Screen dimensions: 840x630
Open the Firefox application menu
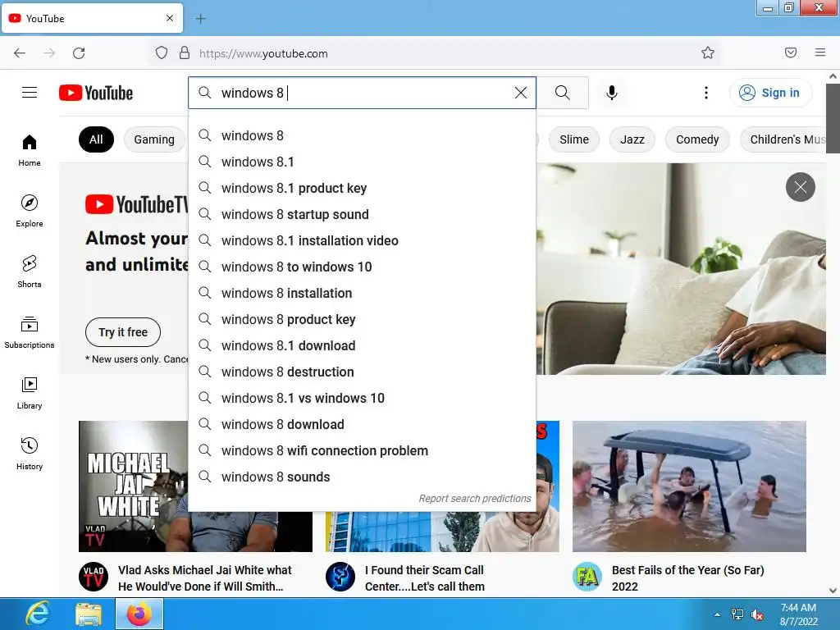click(x=820, y=52)
